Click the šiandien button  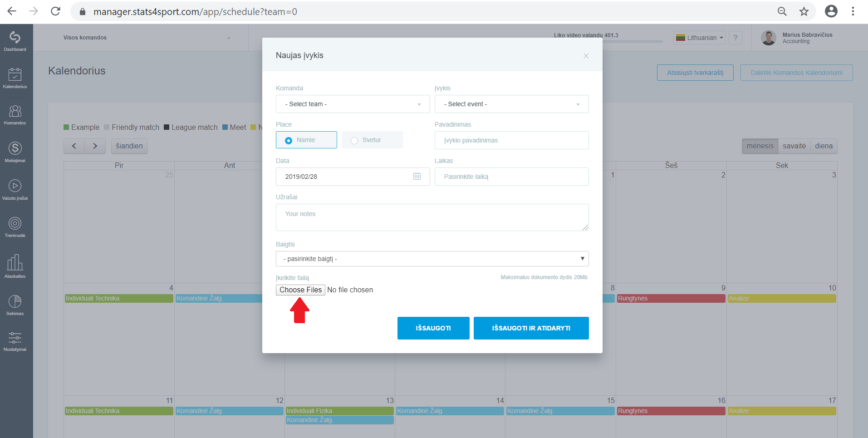[129, 146]
